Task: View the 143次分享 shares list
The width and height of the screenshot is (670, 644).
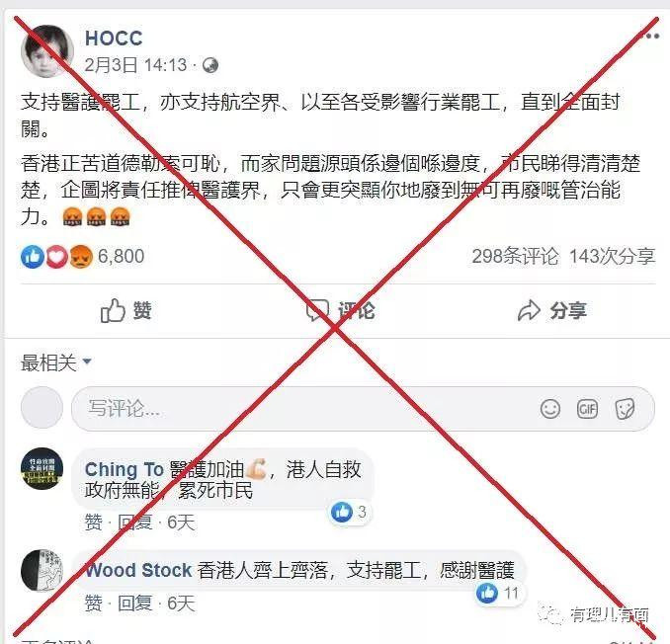Action: pyautogui.click(x=612, y=256)
